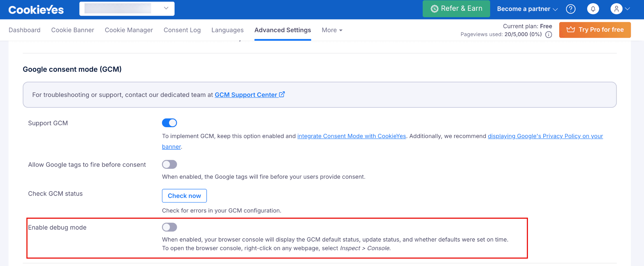Viewport: 644px width, 266px height.
Task: Switch to the Cookie Banner tab
Action: [x=73, y=30]
